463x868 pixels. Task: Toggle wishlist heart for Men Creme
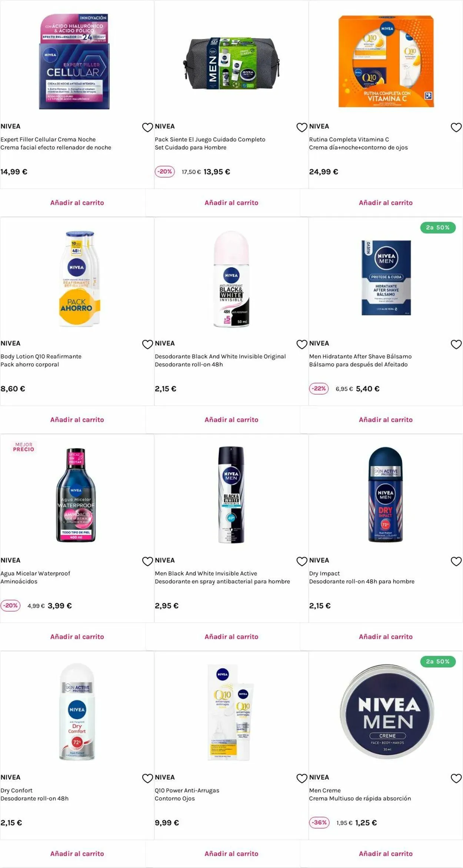point(456,778)
